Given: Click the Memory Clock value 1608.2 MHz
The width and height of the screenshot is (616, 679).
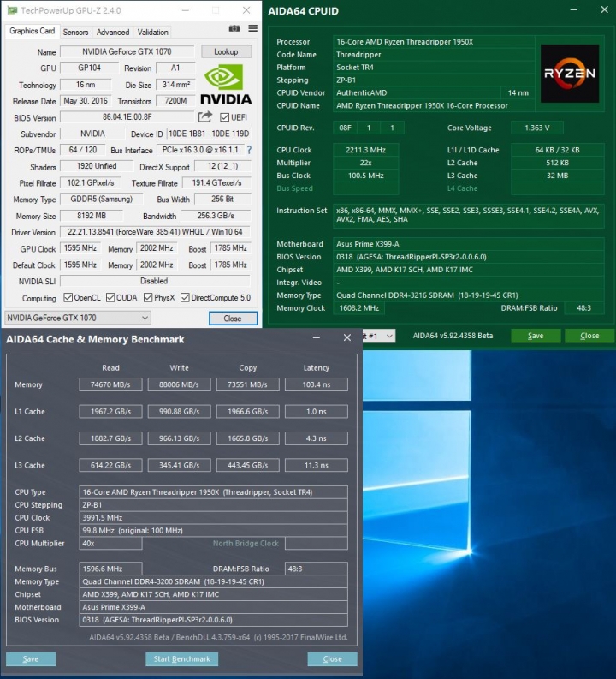Looking at the screenshot, I should tap(358, 308).
